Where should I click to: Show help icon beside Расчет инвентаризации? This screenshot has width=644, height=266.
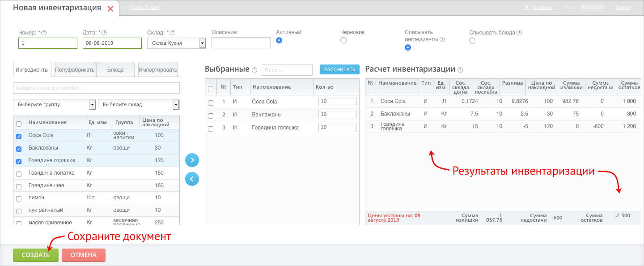point(460,70)
